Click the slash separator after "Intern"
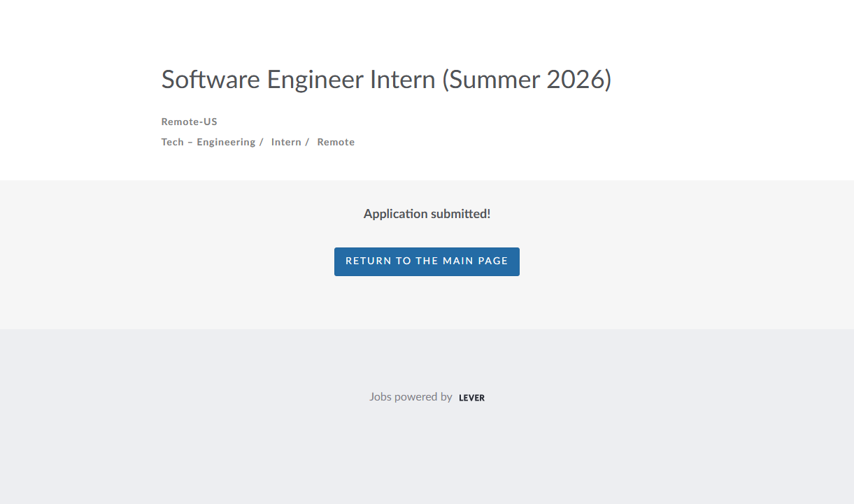 tap(307, 142)
